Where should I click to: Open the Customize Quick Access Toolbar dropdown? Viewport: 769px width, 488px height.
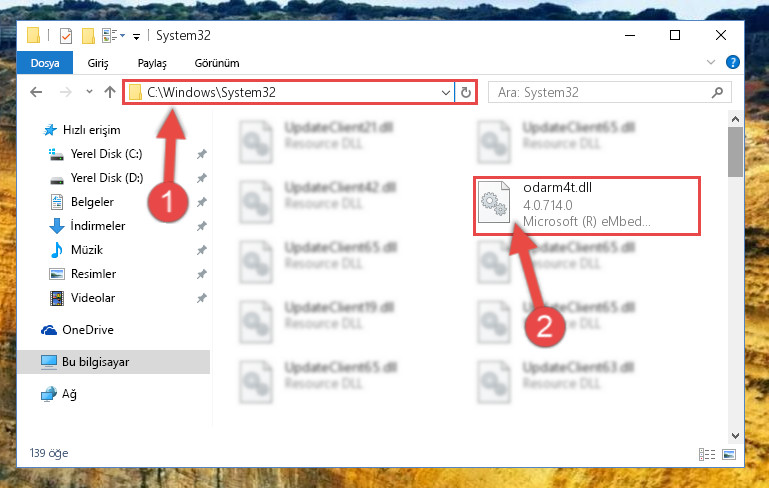(136, 36)
